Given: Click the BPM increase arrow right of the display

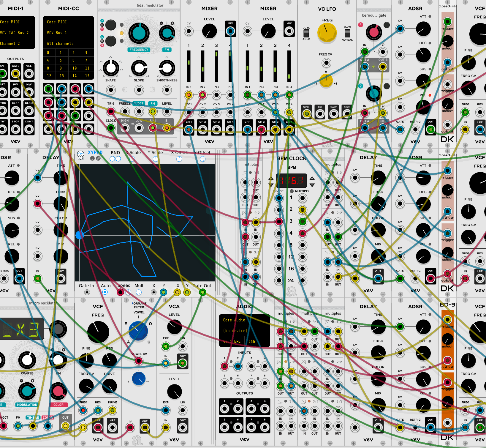Looking at the screenshot, I should 312,178.
